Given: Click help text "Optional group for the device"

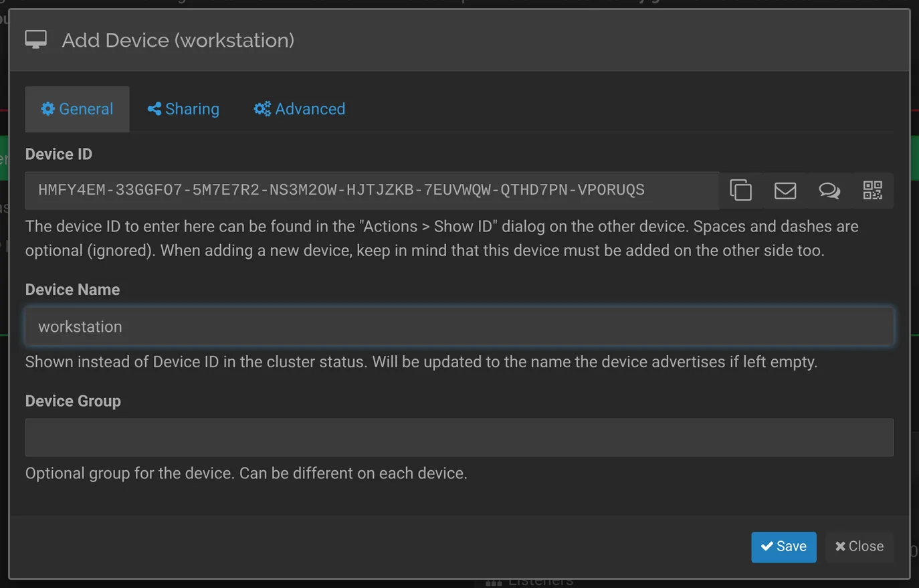Looking at the screenshot, I should pos(246,473).
